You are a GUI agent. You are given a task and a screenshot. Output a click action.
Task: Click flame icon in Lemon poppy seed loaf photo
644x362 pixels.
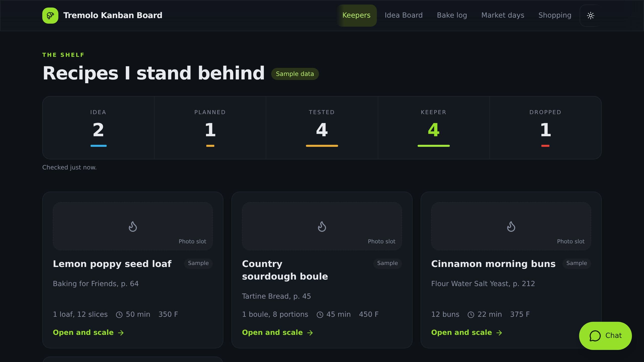(133, 226)
